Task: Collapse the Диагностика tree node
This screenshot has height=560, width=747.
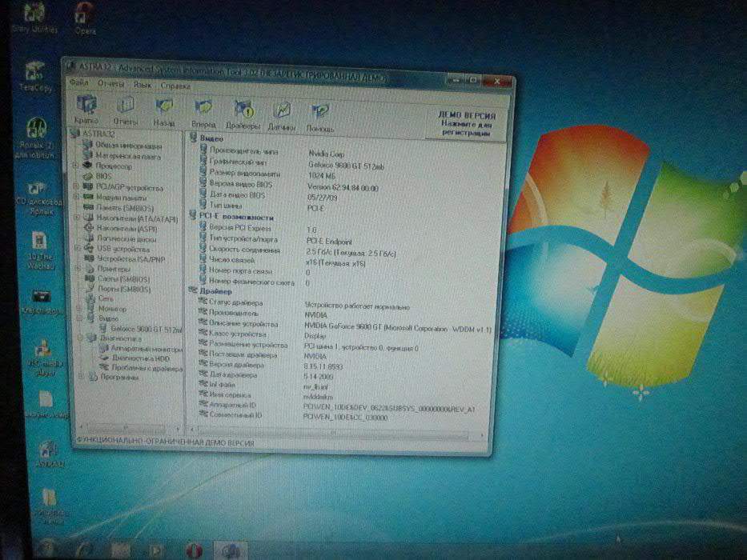Action: (81, 338)
